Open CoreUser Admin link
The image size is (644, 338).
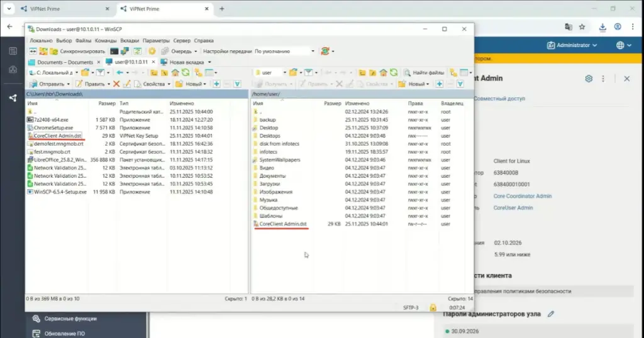513,207
